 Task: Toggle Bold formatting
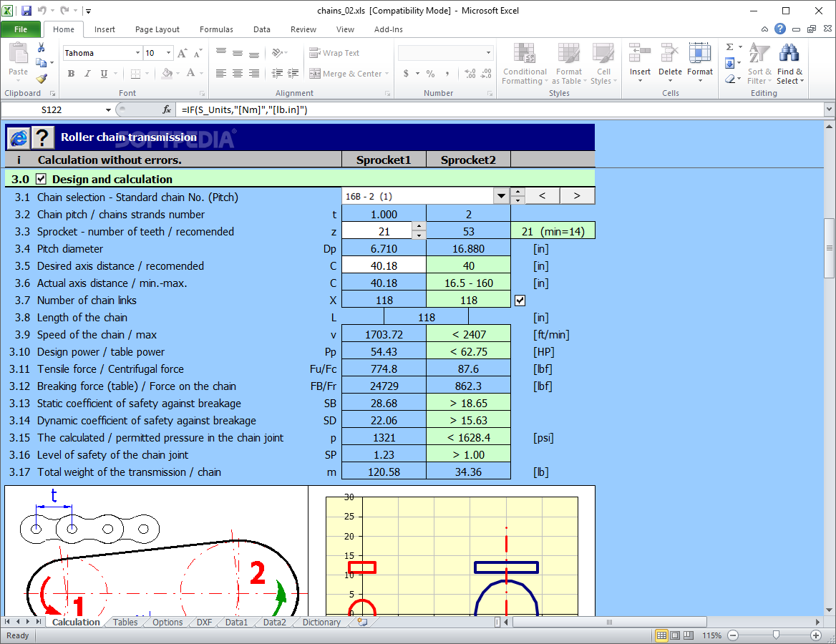(71, 74)
